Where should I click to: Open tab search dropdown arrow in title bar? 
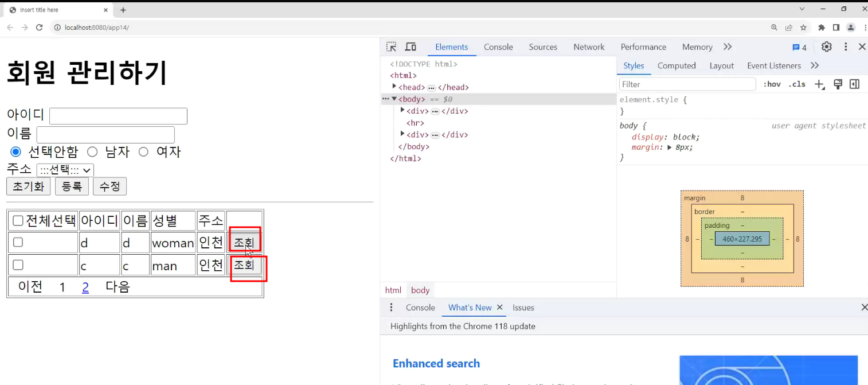[x=802, y=9]
